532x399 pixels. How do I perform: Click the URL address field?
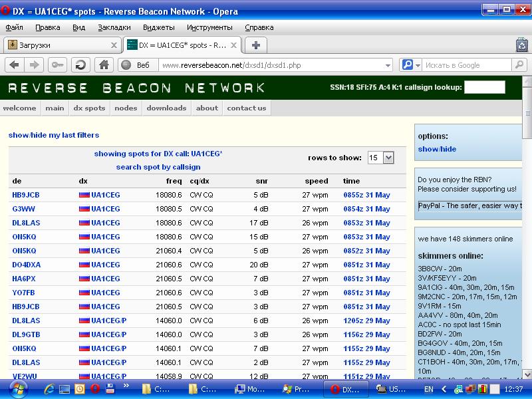coord(271,65)
